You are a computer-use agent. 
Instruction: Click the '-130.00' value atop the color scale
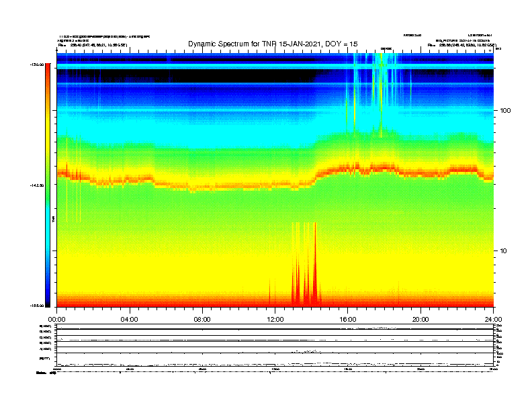click(37, 64)
